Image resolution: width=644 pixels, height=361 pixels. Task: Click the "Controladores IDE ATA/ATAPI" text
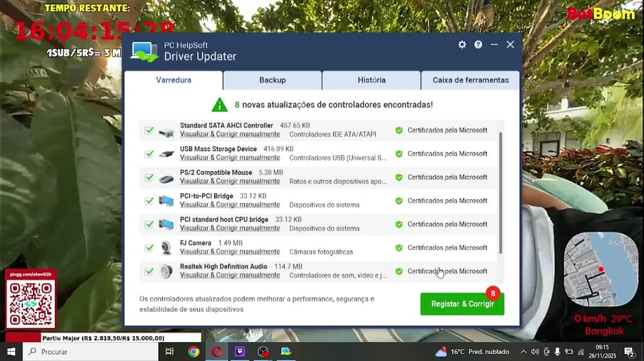pyautogui.click(x=333, y=134)
